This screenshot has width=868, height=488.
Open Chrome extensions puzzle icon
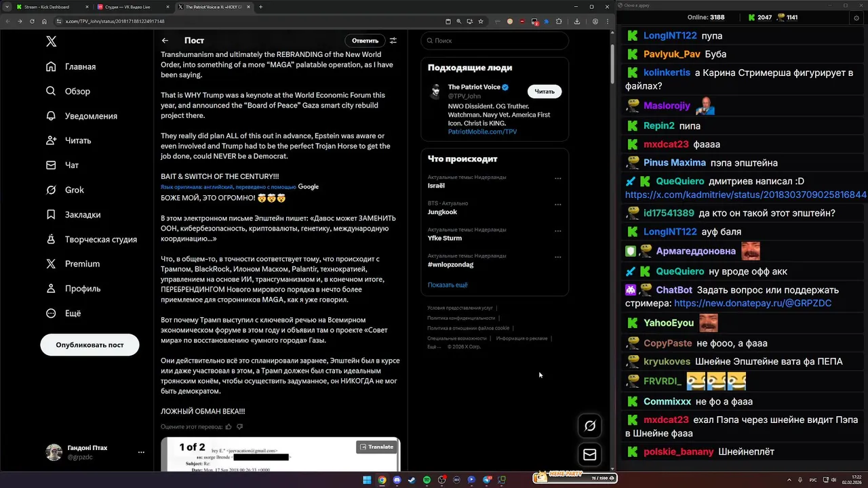click(559, 21)
